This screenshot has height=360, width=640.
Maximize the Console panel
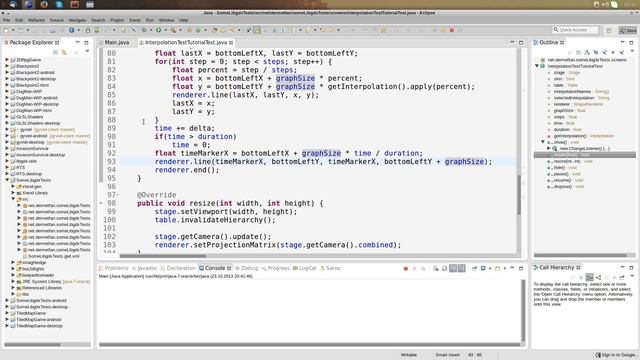pos(521,268)
